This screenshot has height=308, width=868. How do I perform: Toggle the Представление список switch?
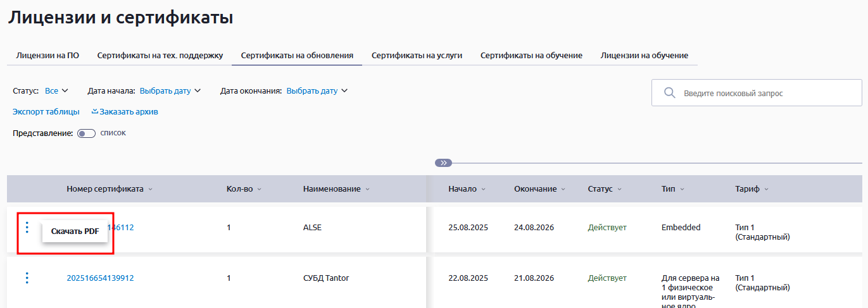85,133
